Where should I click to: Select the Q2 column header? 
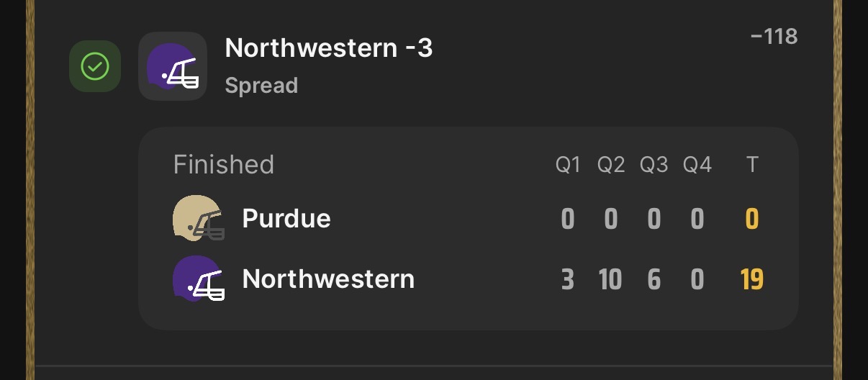tap(611, 166)
